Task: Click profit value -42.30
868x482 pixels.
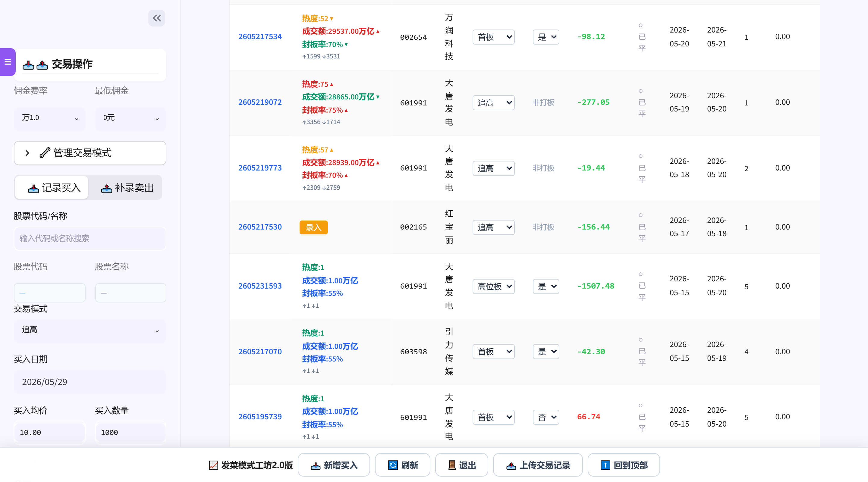Action: tap(591, 352)
